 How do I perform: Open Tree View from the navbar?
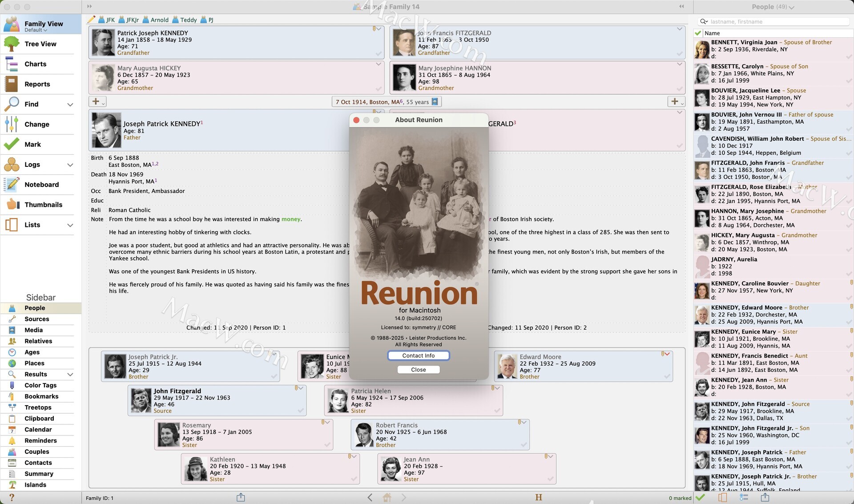click(x=40, y=44)
